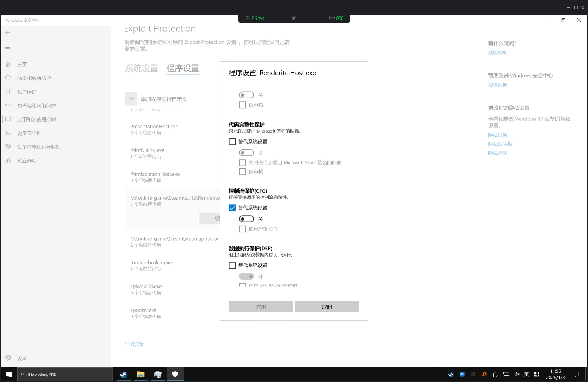Click the Cancel button in dialog
Screen dimensions: 588x382
pyautogui.click(x=327, y=307)
